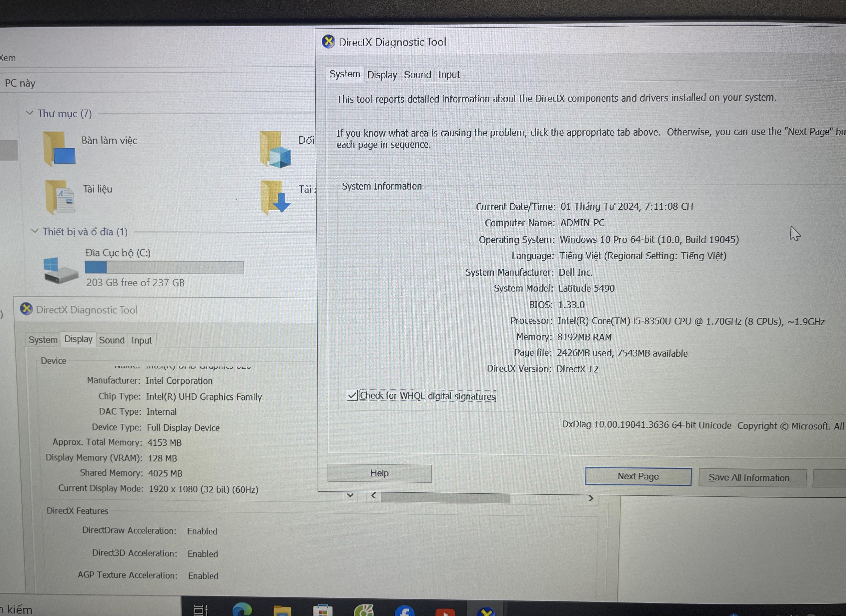846x616 pixels.
Task: Click left arrow of horizontal scrollbar
Action: pyautogui.click(x=373, y=496)
